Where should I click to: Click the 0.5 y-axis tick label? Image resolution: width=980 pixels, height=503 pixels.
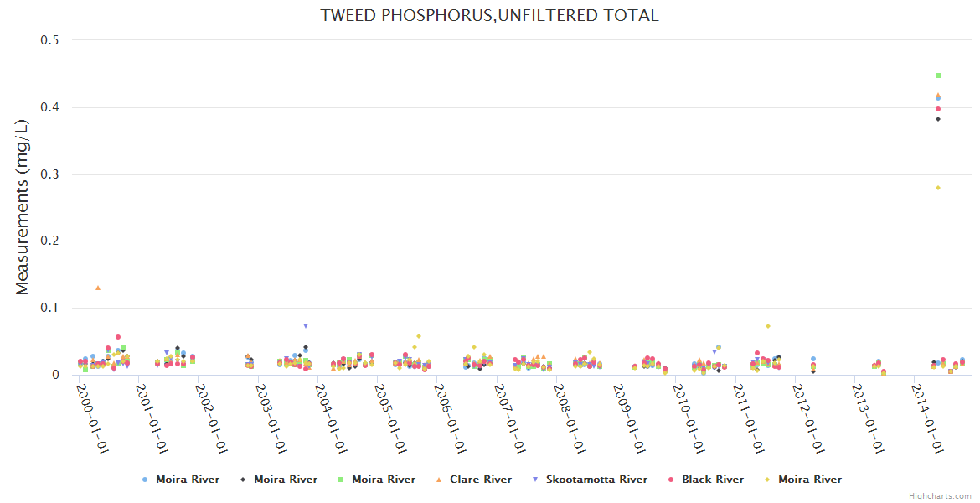(50, 40)
